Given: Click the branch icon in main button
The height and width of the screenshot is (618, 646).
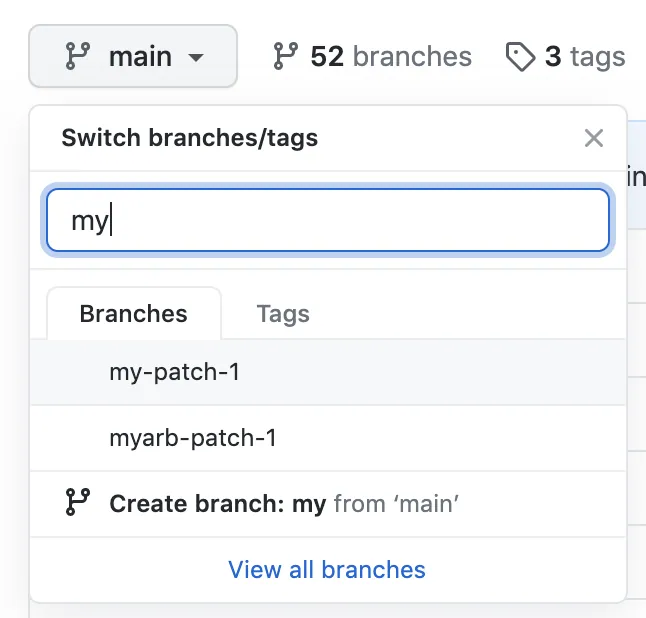Looking at the screenshot, I should [77, 57].
